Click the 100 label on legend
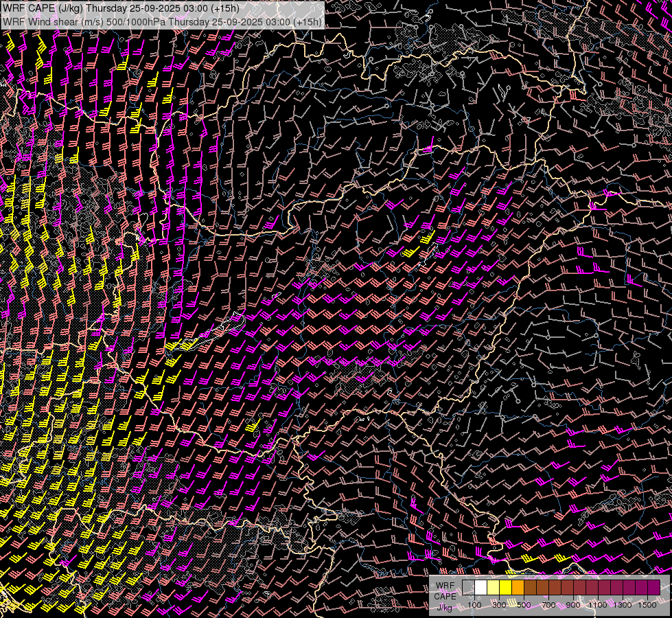672x618 pixels. click(474, 605)
